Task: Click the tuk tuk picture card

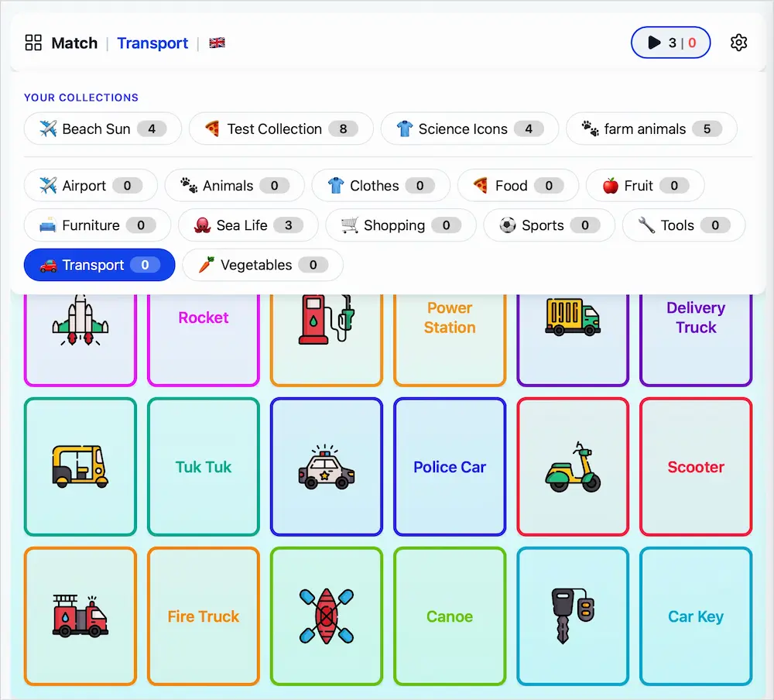Action: [80, 466]
